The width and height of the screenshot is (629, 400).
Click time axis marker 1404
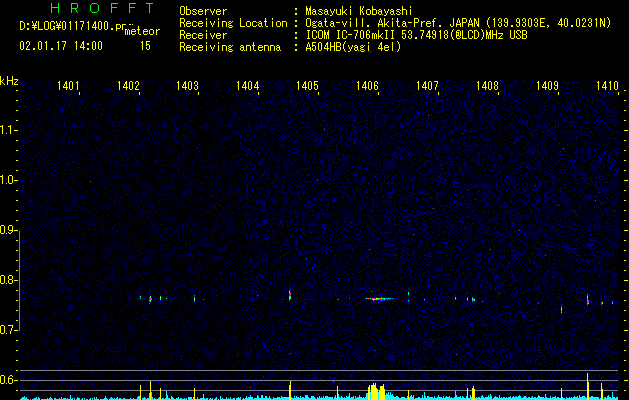point(248,85)
